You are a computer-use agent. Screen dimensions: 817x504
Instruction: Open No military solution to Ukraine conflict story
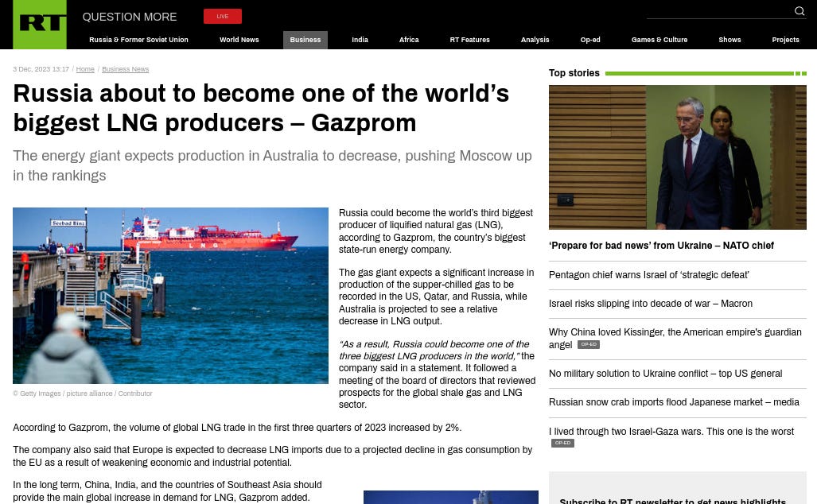tap(665, 374)
